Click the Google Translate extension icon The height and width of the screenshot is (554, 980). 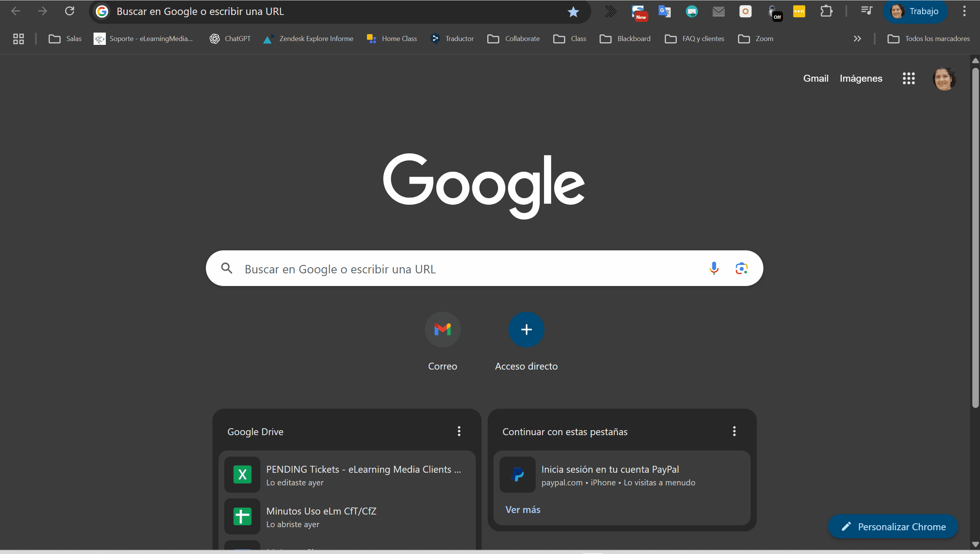pyautogui.click(x=664, y=12)
